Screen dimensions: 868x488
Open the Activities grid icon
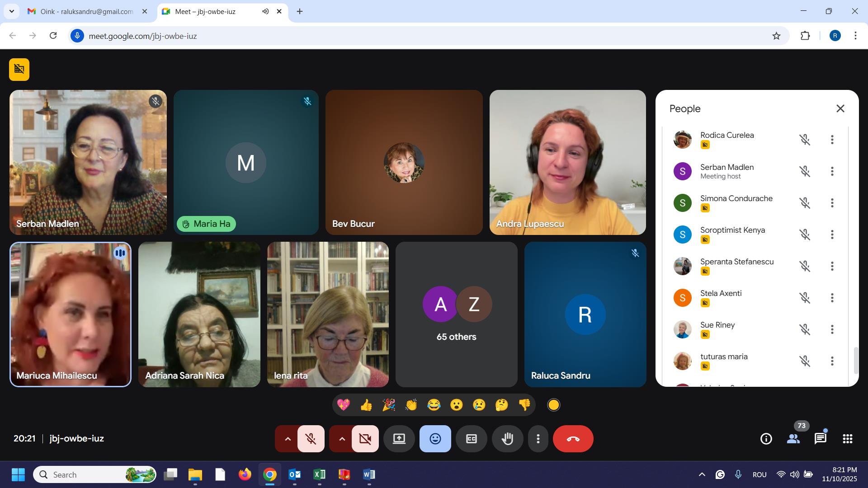coord(847,439)
